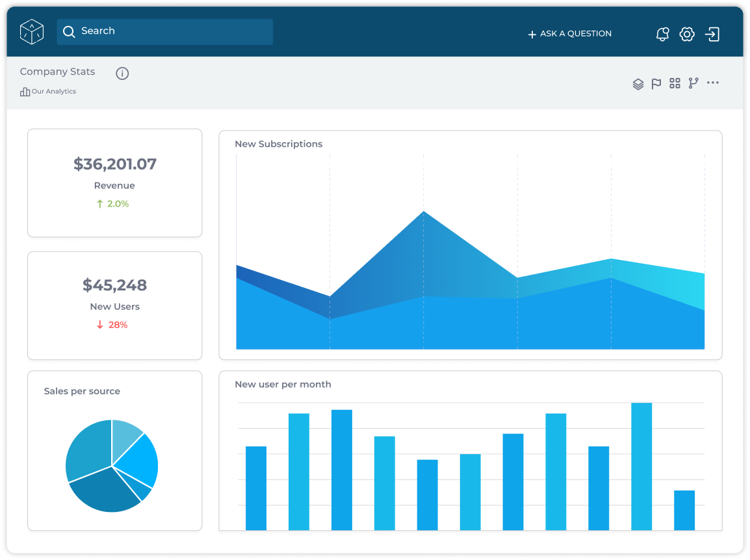The width and height of the screenshot is (750, 560).
Task: Click the 2.0% green increase indicator
Action: [x=113, y=204]
